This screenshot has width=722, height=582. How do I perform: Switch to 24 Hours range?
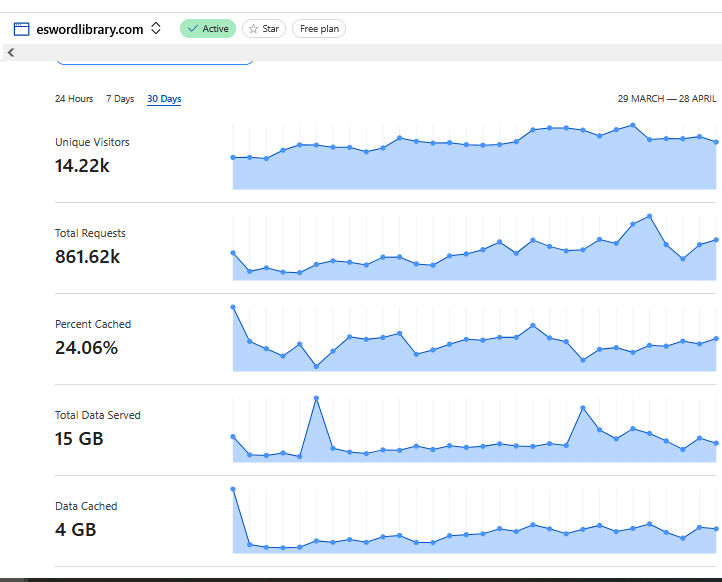tap(74, 99)
